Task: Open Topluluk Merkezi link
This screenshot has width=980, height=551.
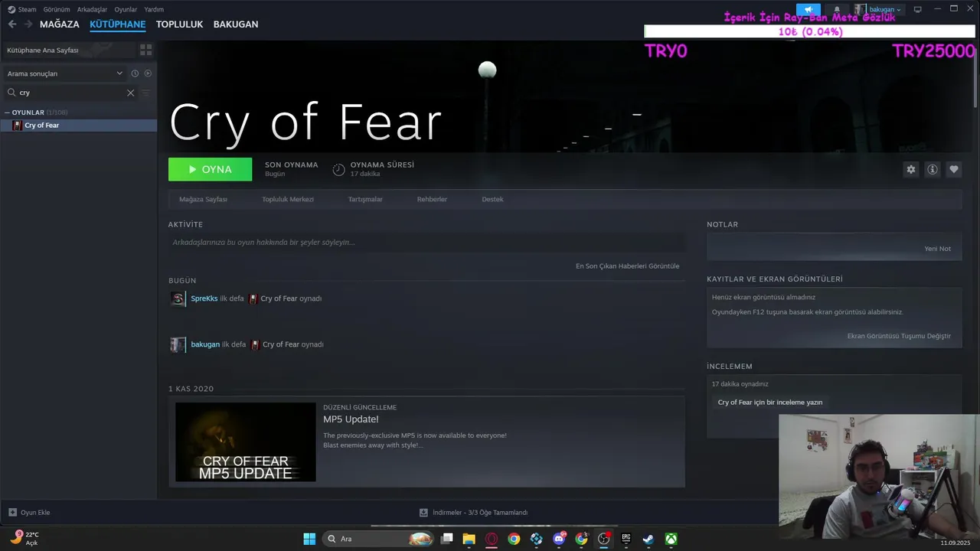Action: click(x=288, y=199)
